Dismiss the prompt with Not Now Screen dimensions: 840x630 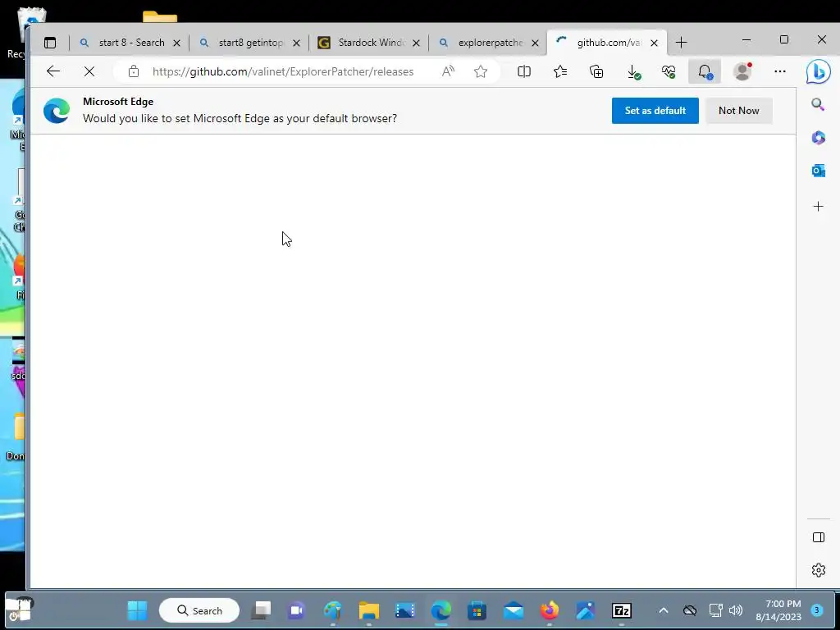point(739,111)
